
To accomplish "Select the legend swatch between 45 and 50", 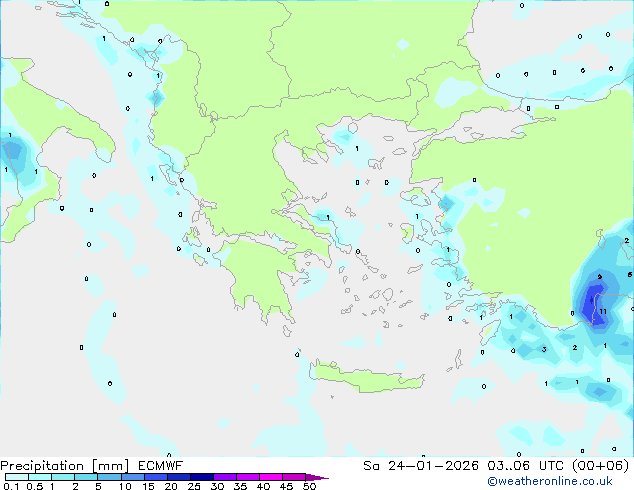I will pyautogui.click(x=294, y=477).
